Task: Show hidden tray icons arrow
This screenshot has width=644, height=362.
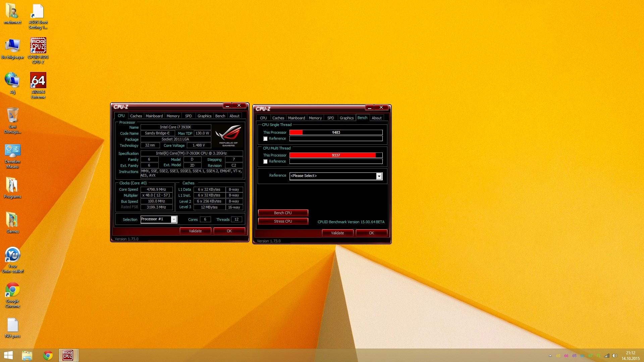Action: (550, 356)
